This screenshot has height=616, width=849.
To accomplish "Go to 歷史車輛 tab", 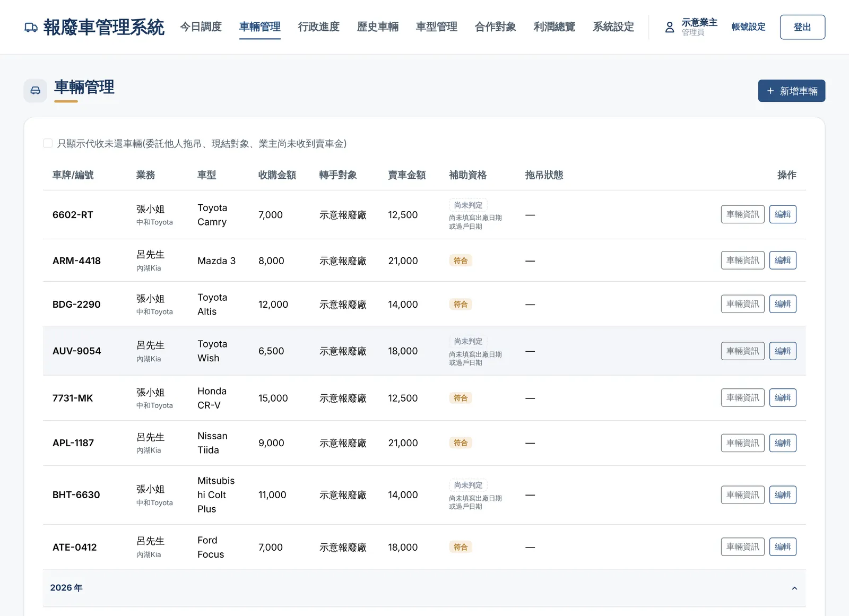I will (377, 27).
